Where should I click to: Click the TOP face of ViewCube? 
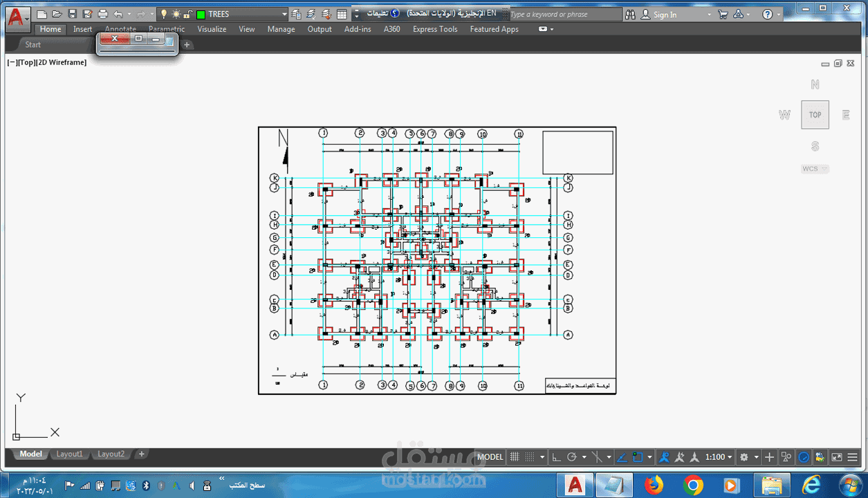click(x=815, y=115)
